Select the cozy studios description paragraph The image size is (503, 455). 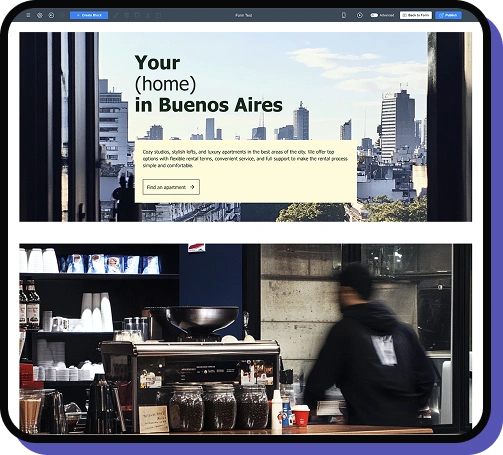(245, 159)
